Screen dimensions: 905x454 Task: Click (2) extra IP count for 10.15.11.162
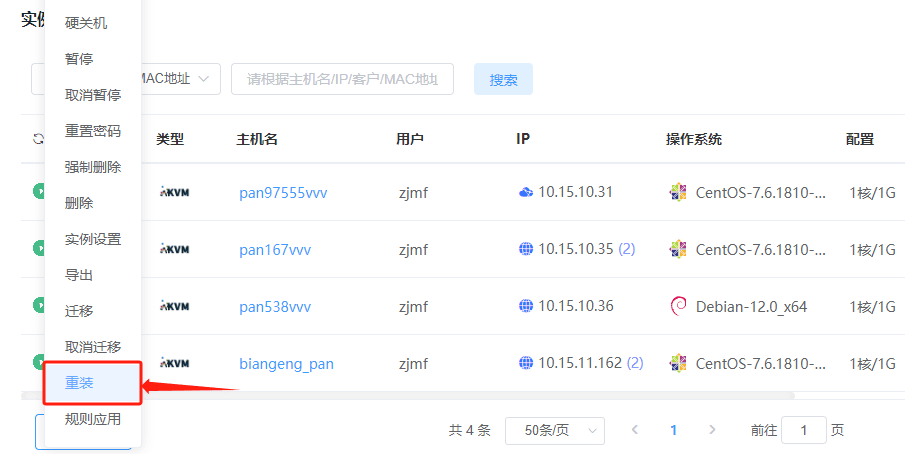(635, 363)
